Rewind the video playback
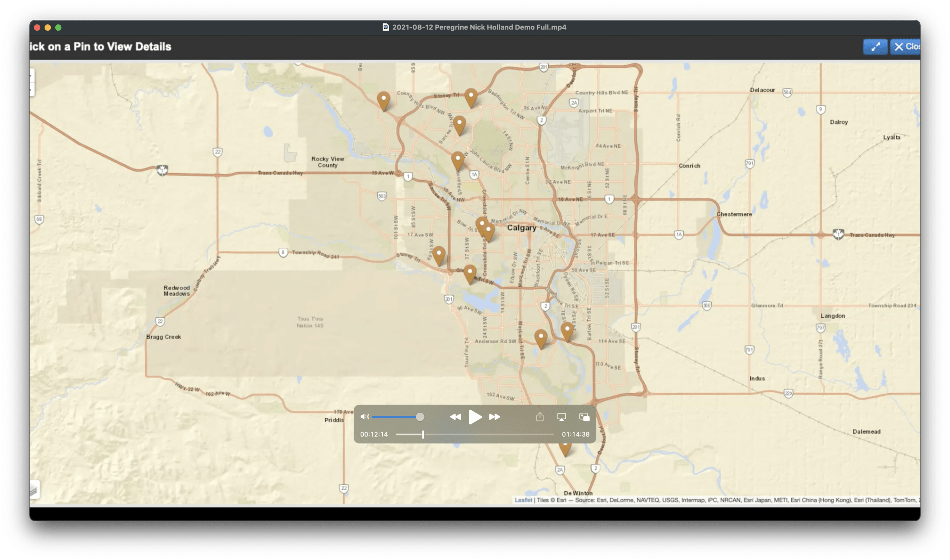This screenshot has height=560, width=950. 455,417
